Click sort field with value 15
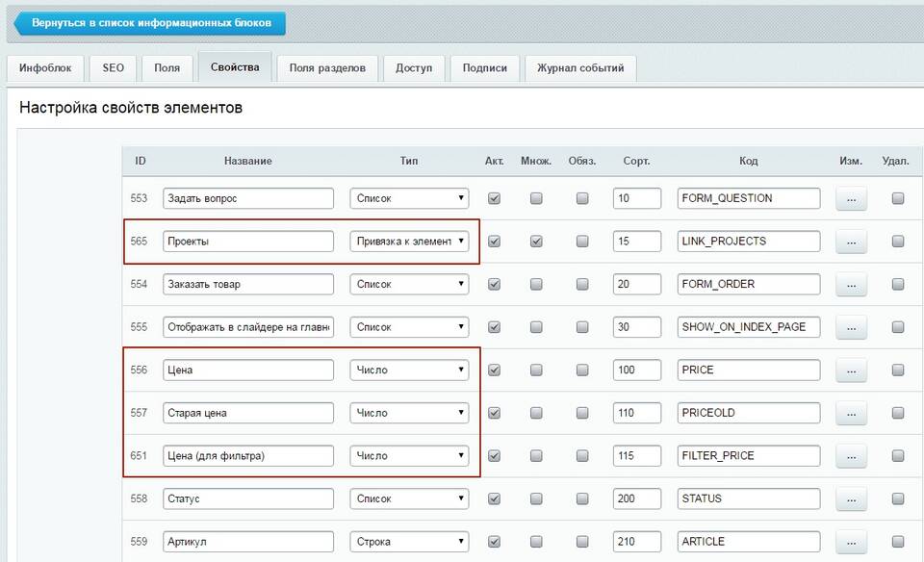The image size is (924, 562). coord(637,242)
